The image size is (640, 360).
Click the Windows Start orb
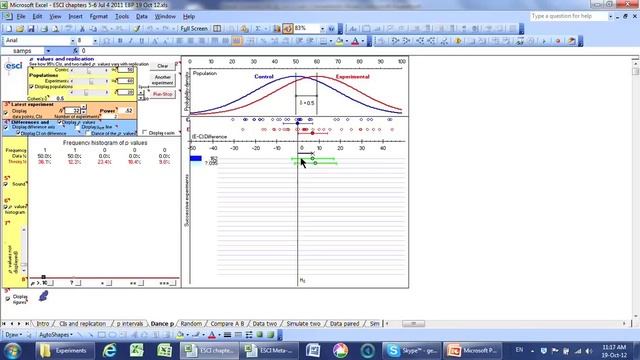pos(13,351)
